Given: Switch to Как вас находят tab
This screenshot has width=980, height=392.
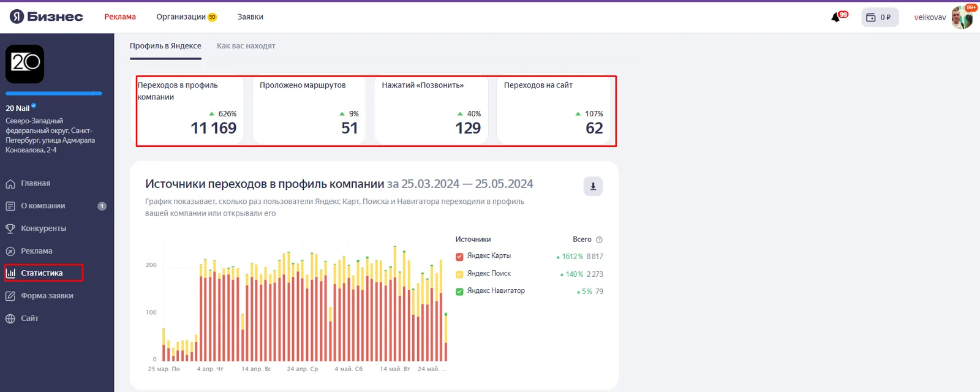Looking at the screenshot, I should click(246, 46).
